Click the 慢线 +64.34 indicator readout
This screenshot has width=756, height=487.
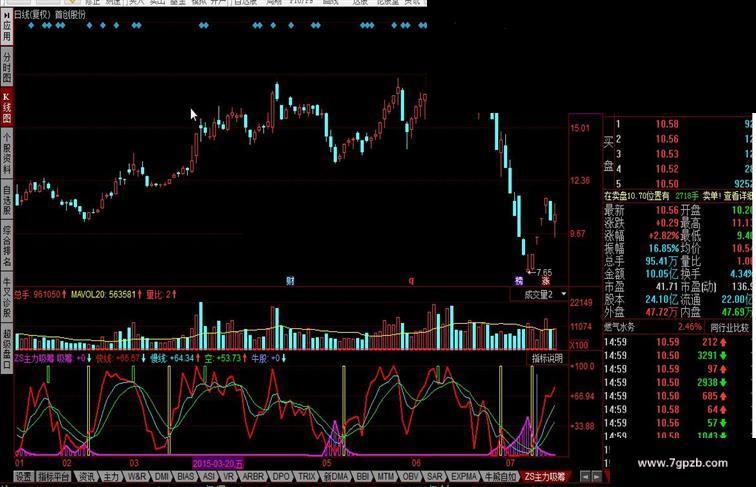tap(172, 358)
